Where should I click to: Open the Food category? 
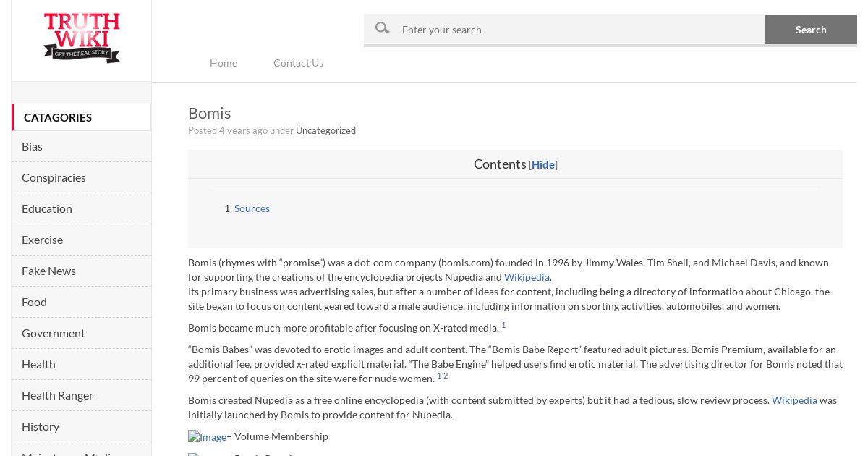pos(81,302)
